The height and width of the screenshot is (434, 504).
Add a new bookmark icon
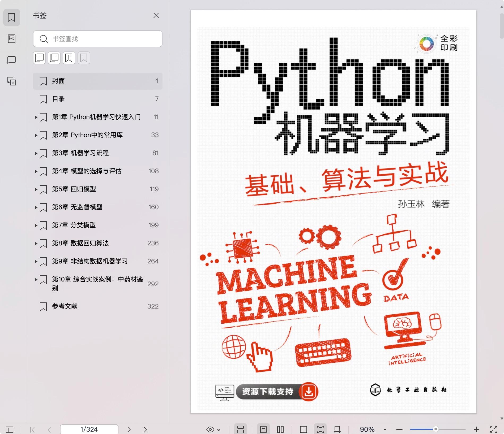(69, 58)
